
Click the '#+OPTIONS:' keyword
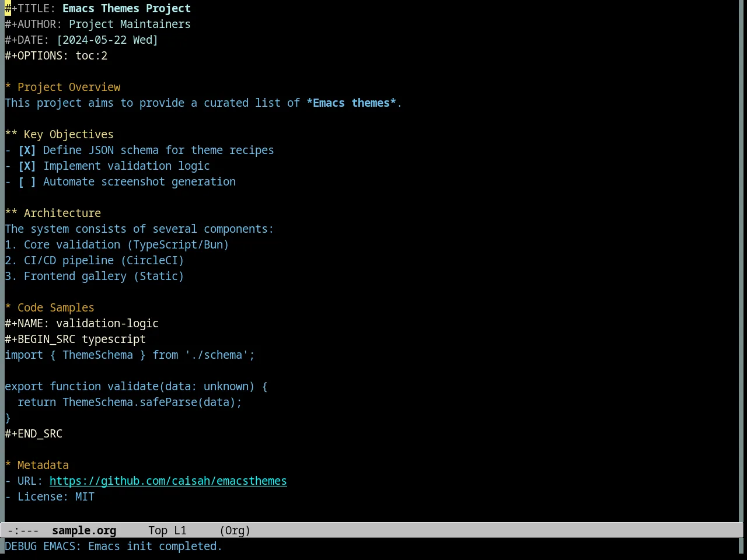(37, 56)
